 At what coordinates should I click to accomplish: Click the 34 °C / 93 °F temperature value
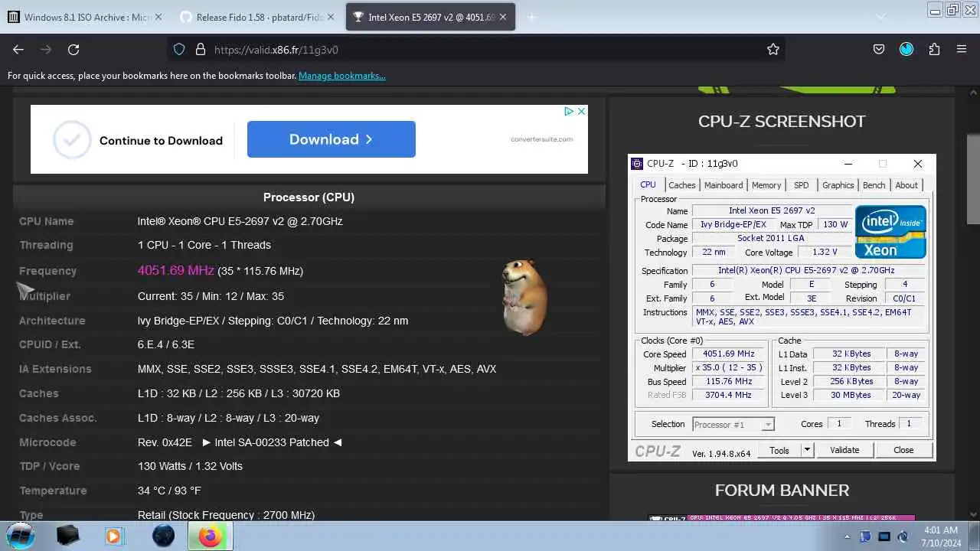click(x=169, y=491)
